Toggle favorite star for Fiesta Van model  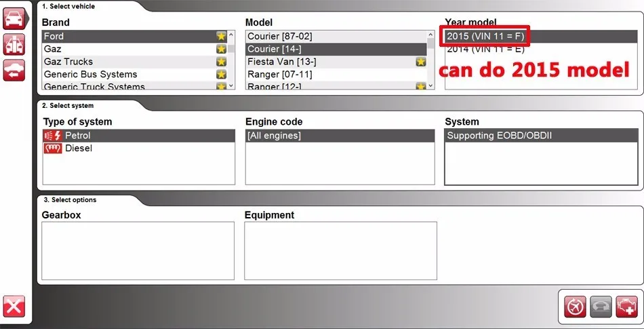tap(420, 62)
